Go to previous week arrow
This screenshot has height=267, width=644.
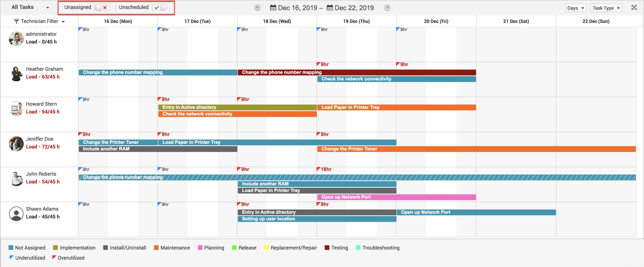coord(257,8)
